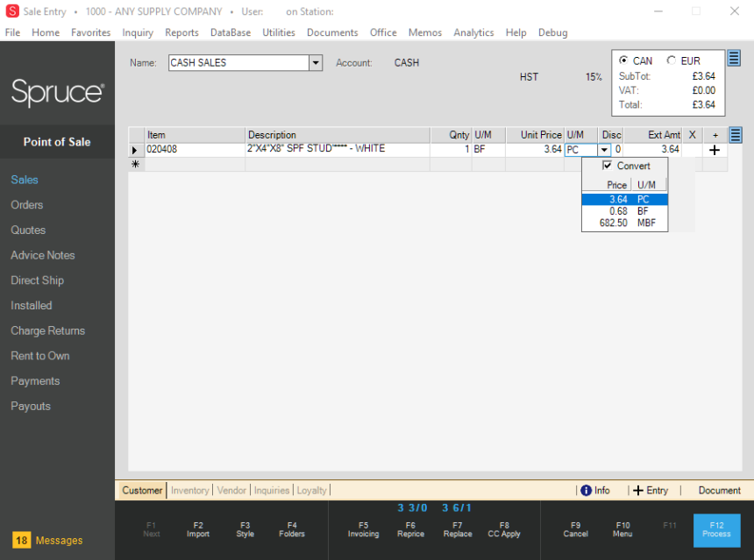Switch to the Inquiries tab
The image size is (754, 560).
pos(272,490)
